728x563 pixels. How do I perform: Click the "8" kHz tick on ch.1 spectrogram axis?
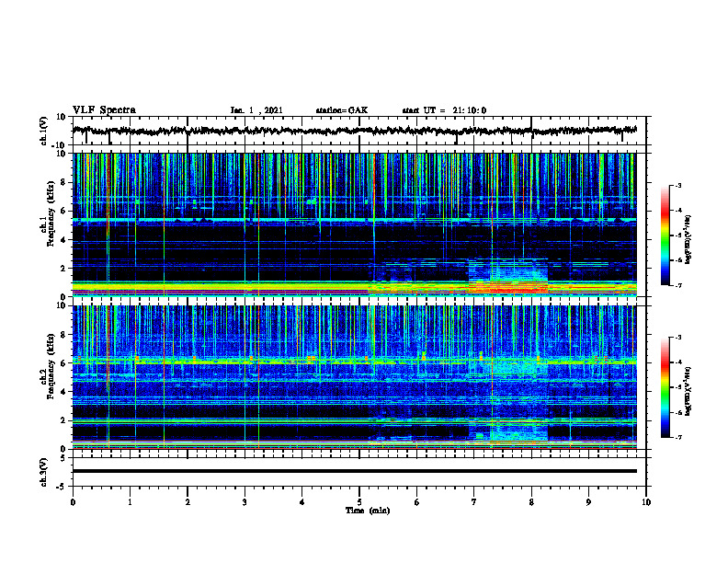(64, 182)
